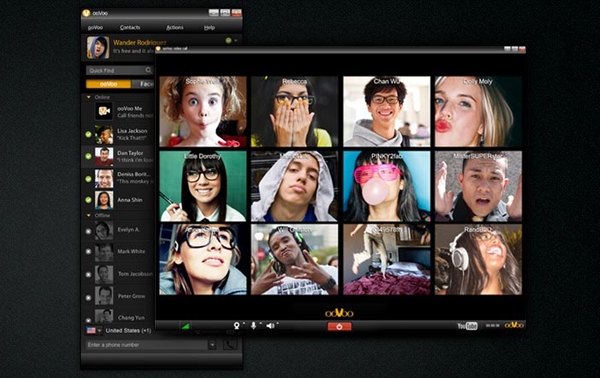Click Peter Grow's grey offline status icon
This screenshot has height=378, width=600.
pos(88,297)
